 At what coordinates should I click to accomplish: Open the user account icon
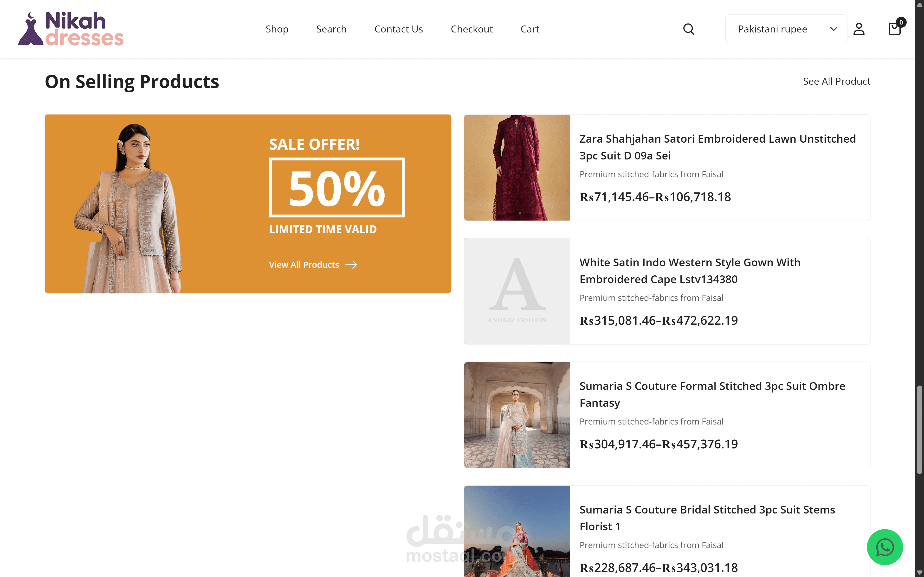coord(859,29)
